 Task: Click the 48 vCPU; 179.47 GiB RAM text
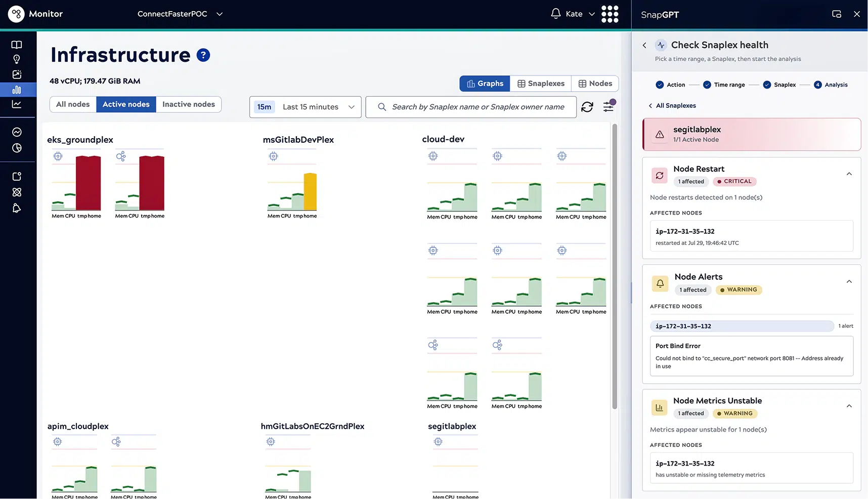click(95, 81)
